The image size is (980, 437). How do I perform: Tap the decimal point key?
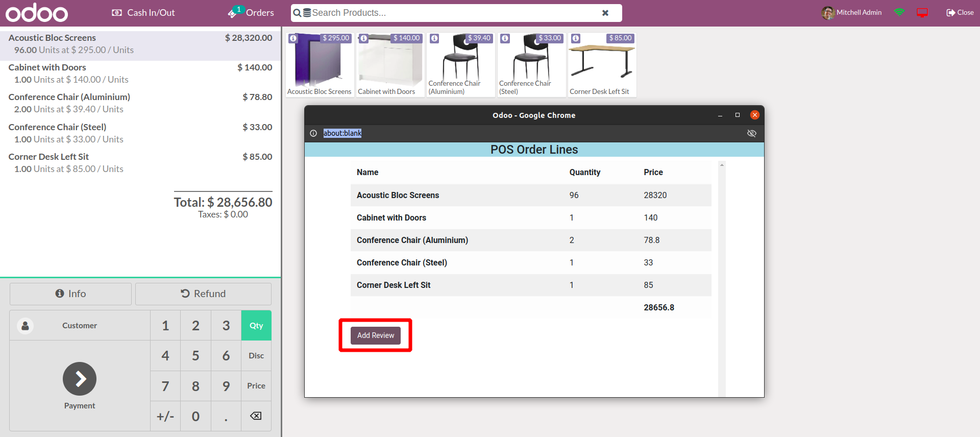226,416
